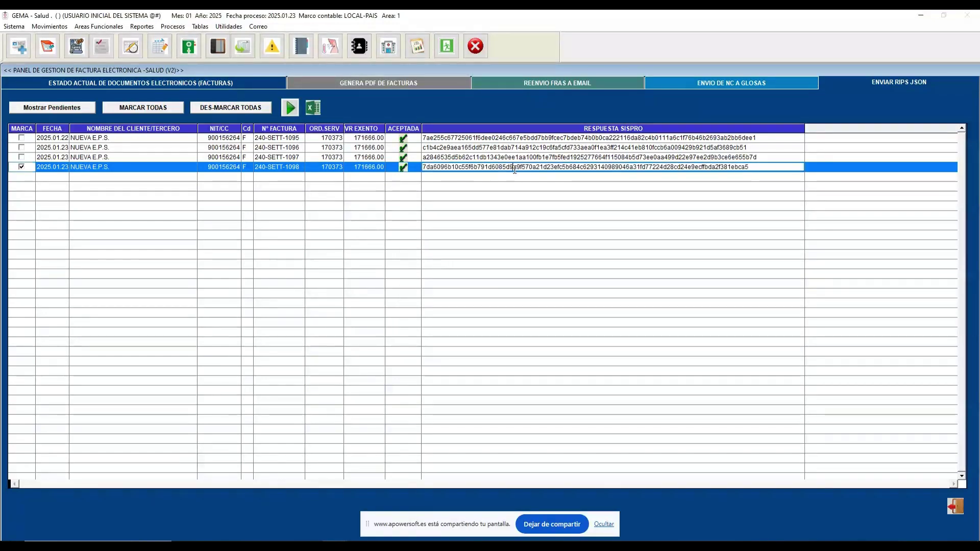Open the Reportes menu
Viewport: 980px width, 551px height.
(x=142, y=27)
